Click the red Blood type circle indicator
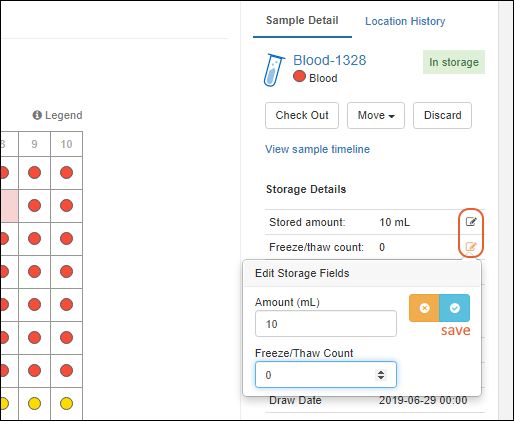Viewport: 514px width, 421px height. coord(299,76)
